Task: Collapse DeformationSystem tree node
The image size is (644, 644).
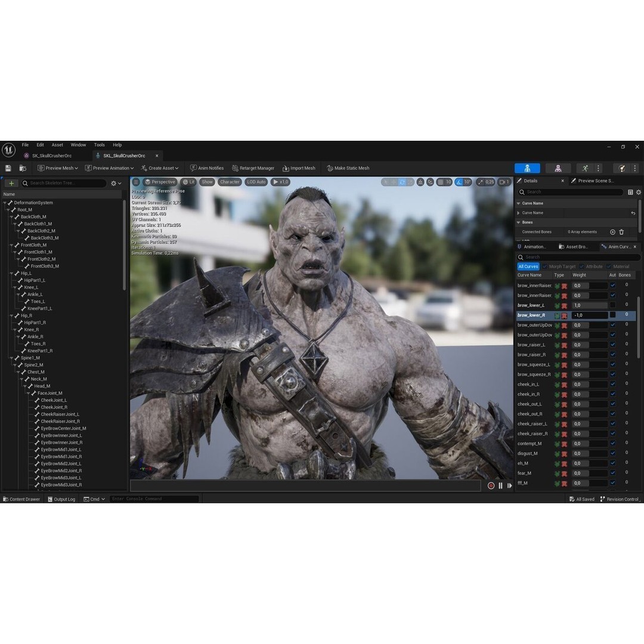Action: click(5, 203)
